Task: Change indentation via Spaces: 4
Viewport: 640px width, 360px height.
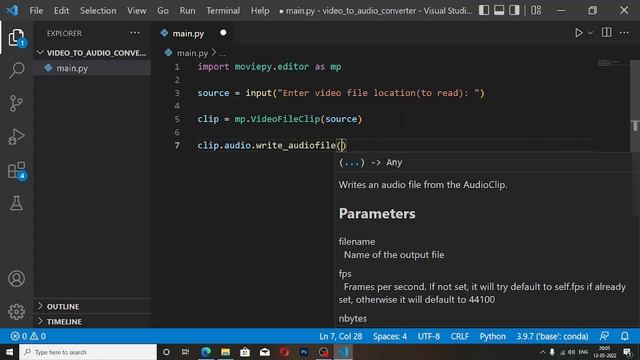Action: tap(389, 336)
